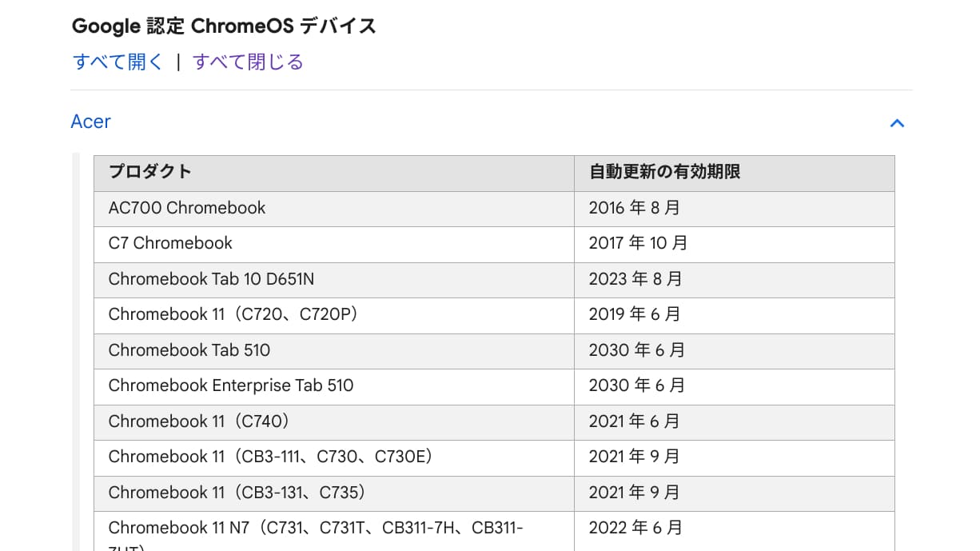Click CB3-131 row's 2021 年 9 月 date
This screenshot has width=980, height=551.
coord(635,492)
